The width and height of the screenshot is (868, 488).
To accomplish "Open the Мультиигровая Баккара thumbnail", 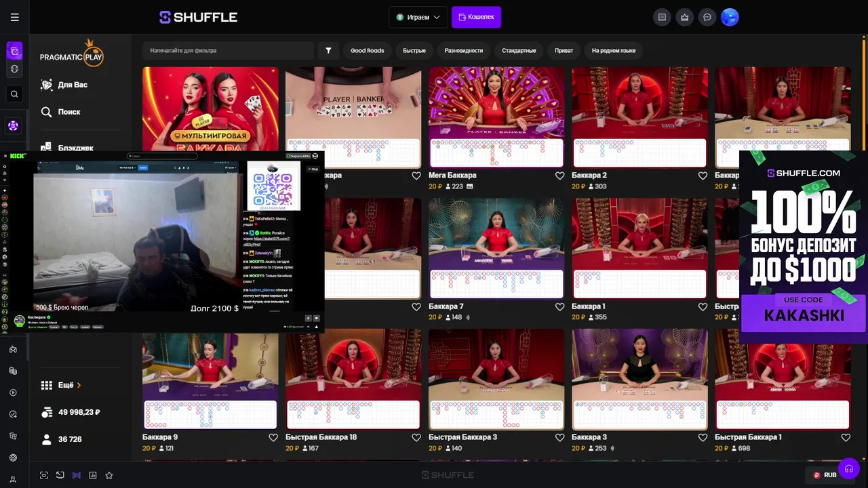I will tap(210, 108).
